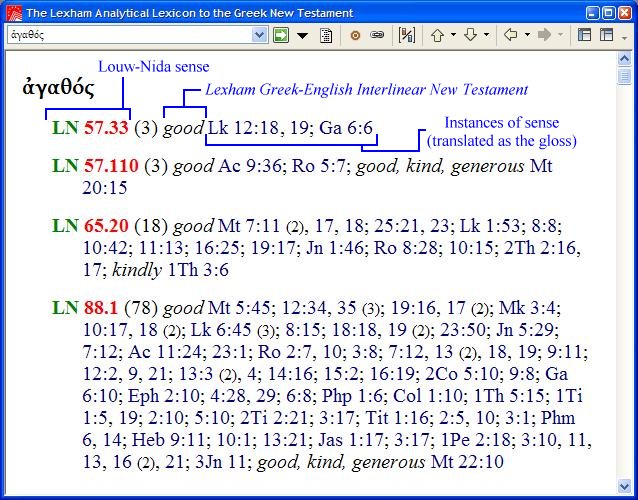Click the Mt 7:11 reference

tap(249, 226)
